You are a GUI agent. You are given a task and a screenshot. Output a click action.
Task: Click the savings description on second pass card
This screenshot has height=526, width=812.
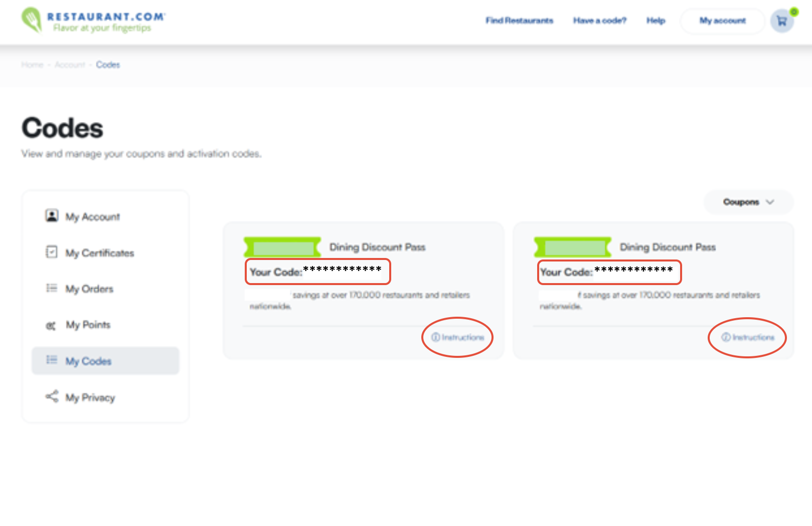(649, 300)
